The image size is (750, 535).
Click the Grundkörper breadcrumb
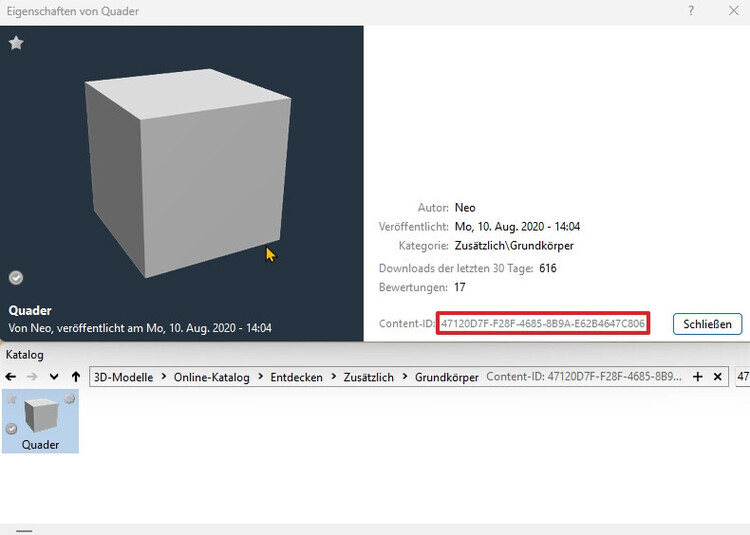coord(446,377)
